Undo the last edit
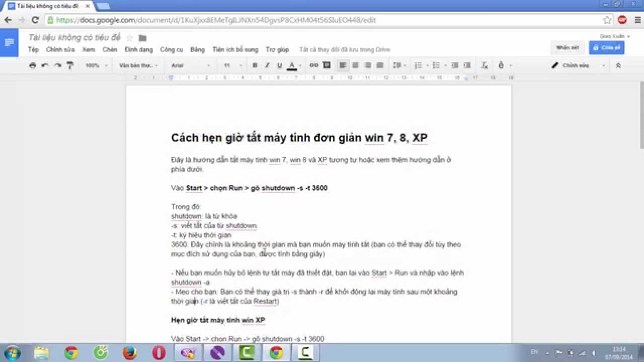Viewport: 644px width, 362px height. tap(45, 65)
